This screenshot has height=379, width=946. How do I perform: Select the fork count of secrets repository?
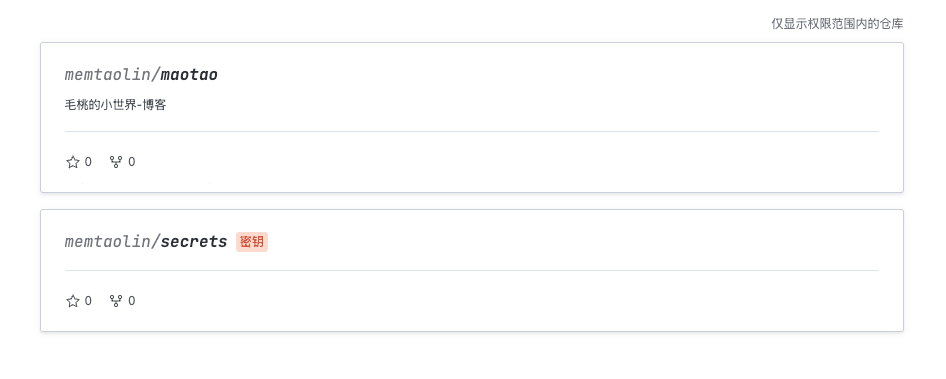132,301
